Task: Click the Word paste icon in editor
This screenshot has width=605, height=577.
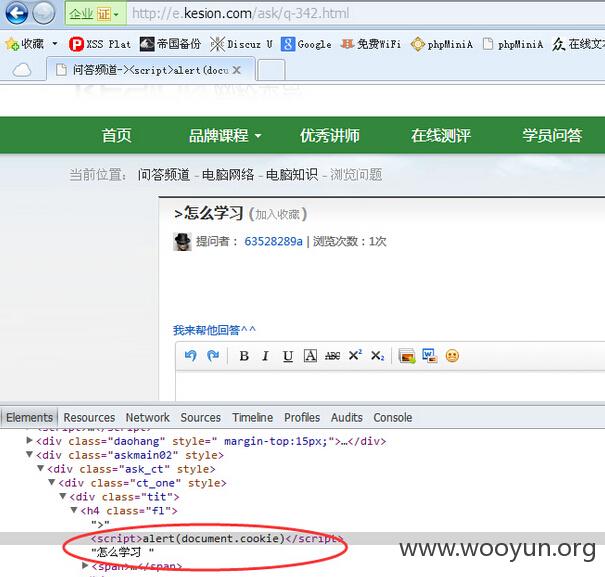Action: click(429, 355)
